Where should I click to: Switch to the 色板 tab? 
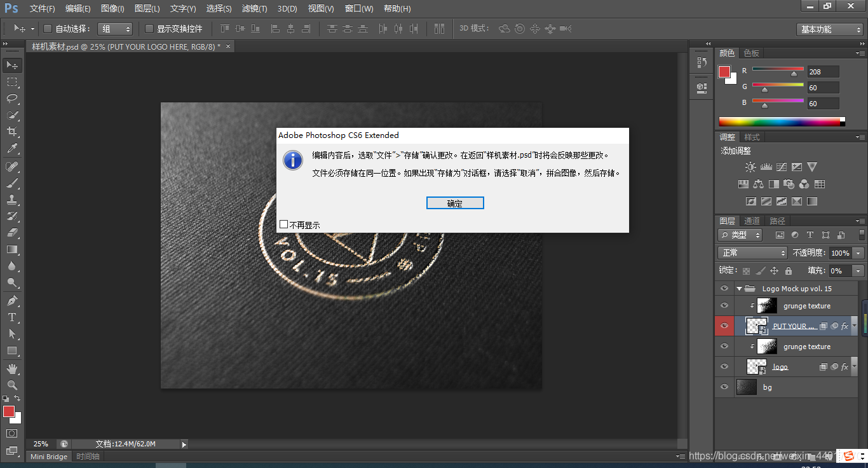[751, 53]
